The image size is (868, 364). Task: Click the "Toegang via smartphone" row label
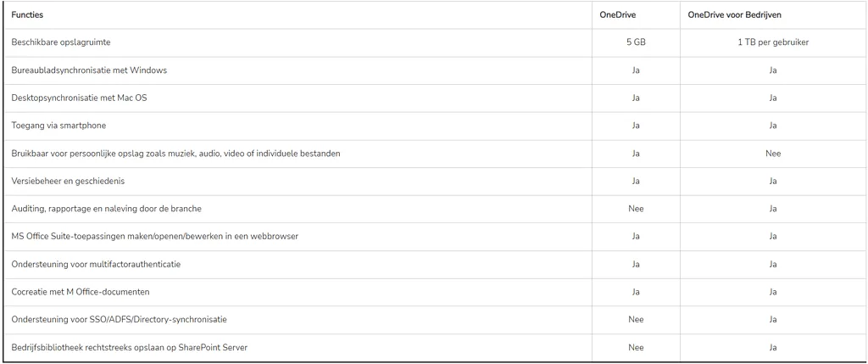(58, 126)
